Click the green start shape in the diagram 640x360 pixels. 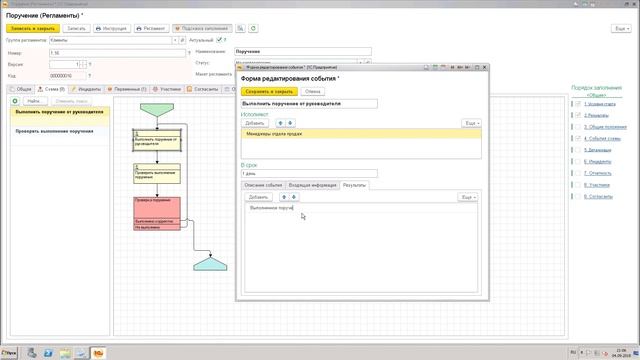pyautogui.click(x=157, y=109)
